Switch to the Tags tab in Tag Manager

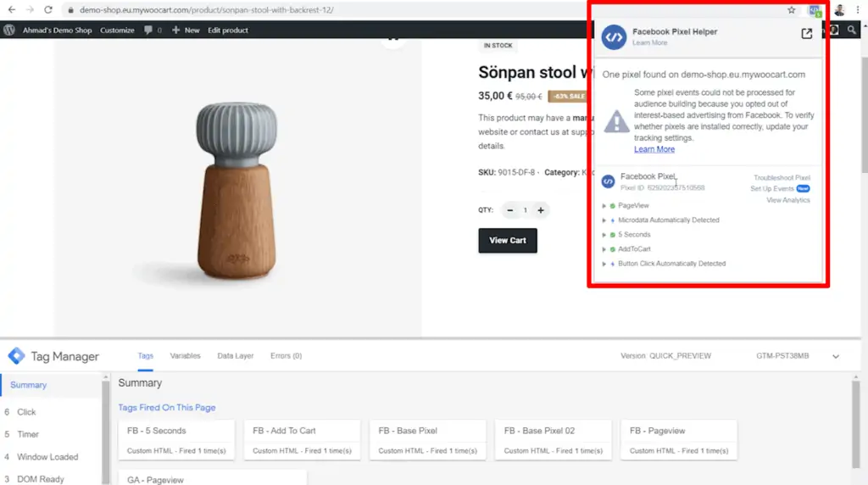pyautogui.click(x=146, y=356)
